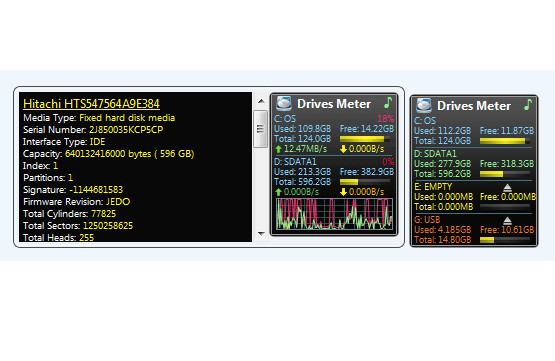Click Free: 11.87GB in right meter

pyautogui.click(x=507, y=131)
